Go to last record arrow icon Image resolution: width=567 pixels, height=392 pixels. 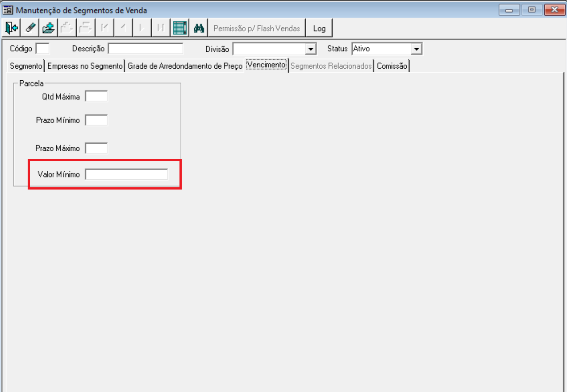pos(160,28)
